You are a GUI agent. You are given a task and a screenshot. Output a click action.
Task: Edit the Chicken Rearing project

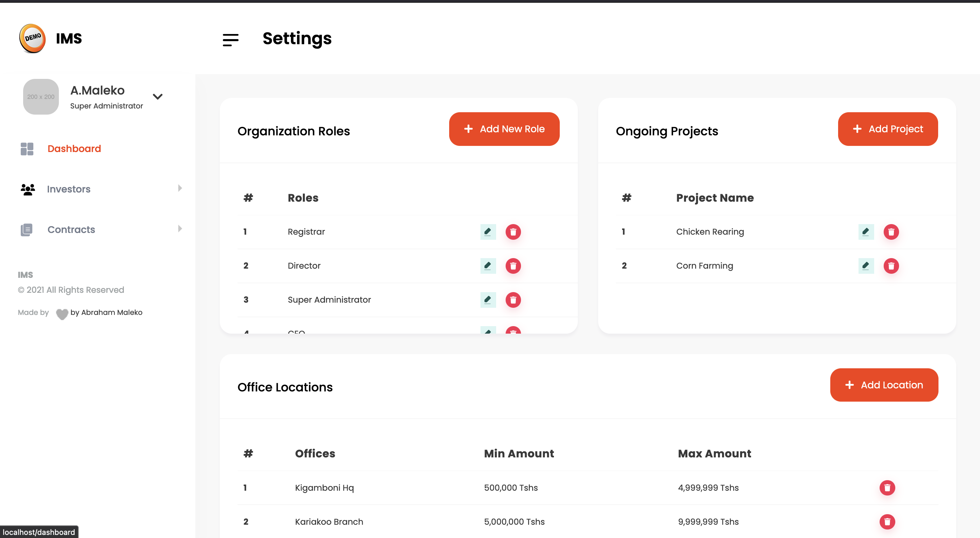pyautogui.click(x=865, y=232)
